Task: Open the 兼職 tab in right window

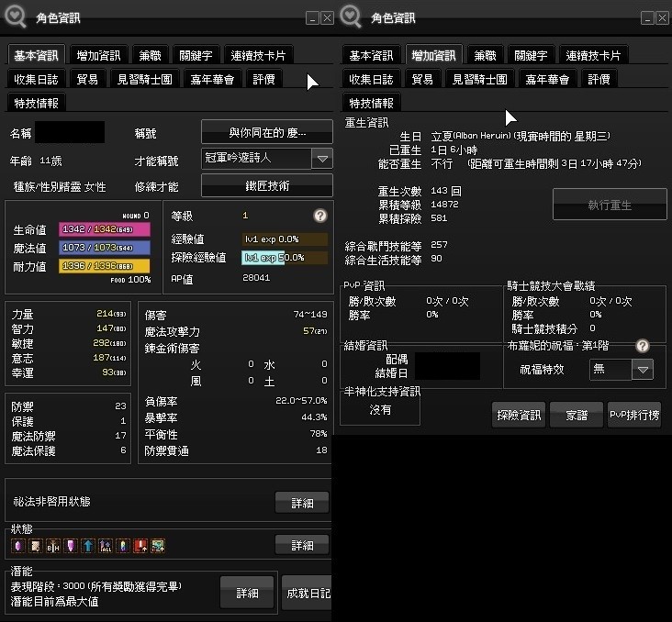Action: 485,55
